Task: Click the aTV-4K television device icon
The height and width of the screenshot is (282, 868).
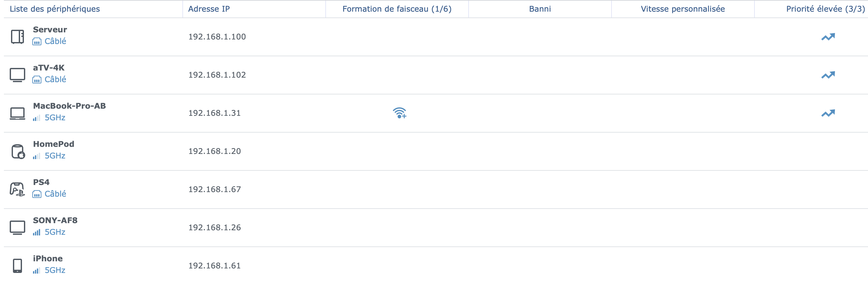Action: point(17,75)
